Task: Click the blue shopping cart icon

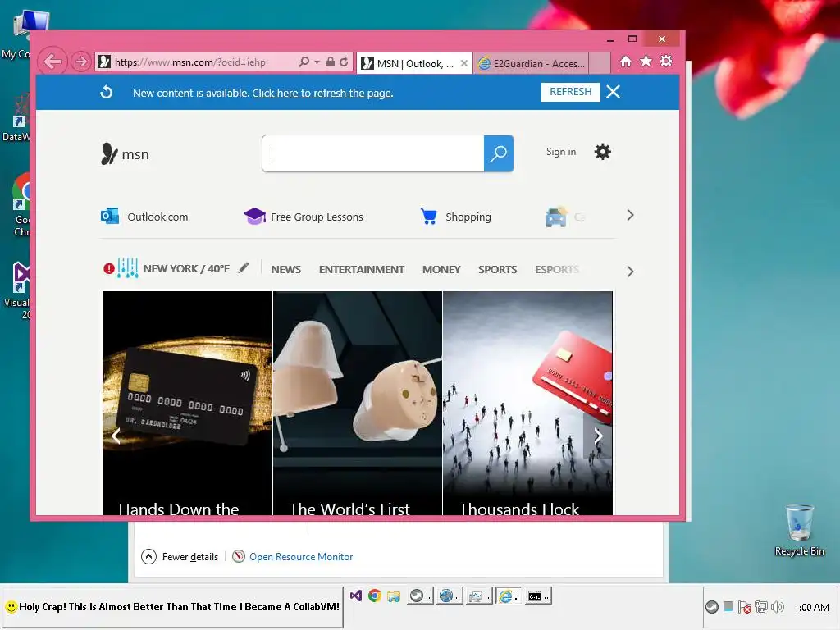Action: coord(428,216)
